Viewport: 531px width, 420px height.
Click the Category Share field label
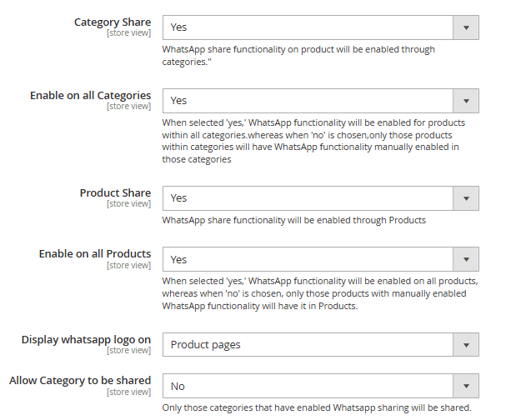[x=113, y=22]
